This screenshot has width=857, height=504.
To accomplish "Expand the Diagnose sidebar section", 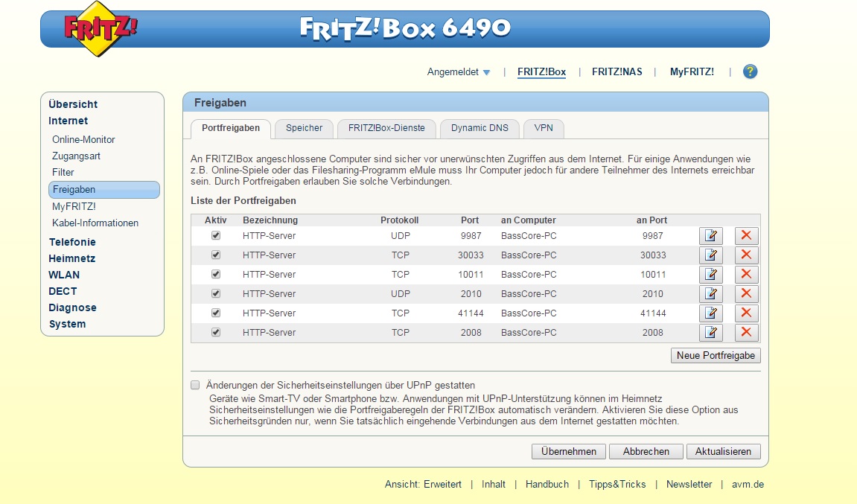I will [72, 307].
